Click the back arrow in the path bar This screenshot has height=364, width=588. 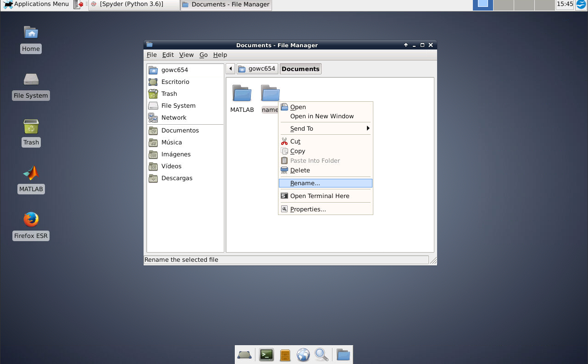click(x=230, y=69)
